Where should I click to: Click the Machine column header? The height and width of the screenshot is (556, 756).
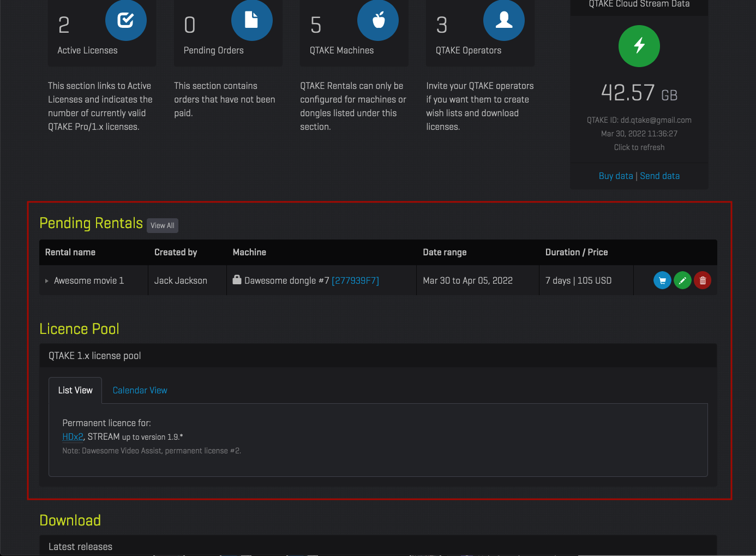point(249,252)
